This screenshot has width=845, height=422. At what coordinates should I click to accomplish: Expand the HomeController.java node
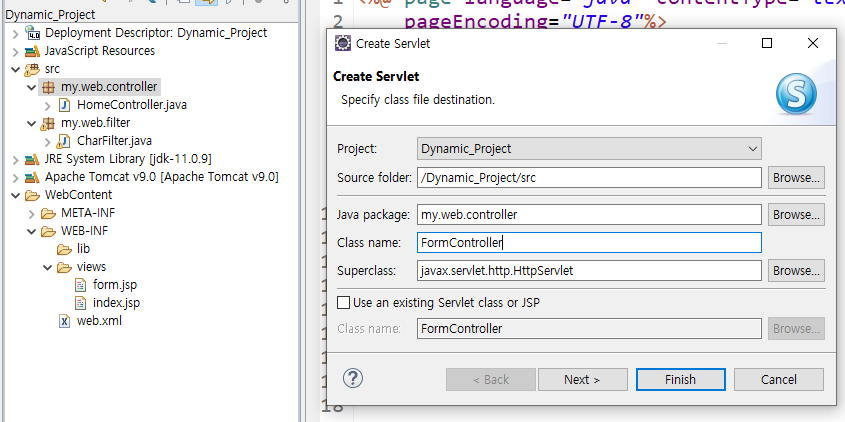click(47, 106)
